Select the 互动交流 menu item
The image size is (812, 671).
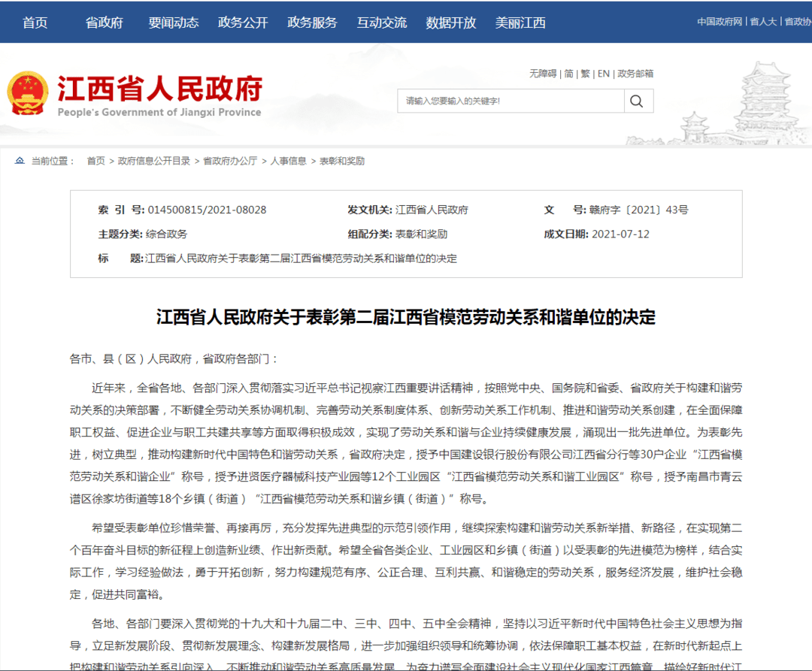coord(382,23)
